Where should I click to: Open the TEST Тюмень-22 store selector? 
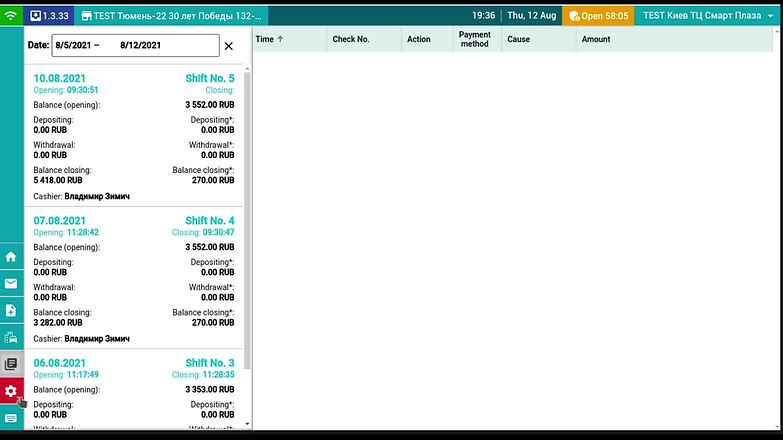tap(171, 15)
